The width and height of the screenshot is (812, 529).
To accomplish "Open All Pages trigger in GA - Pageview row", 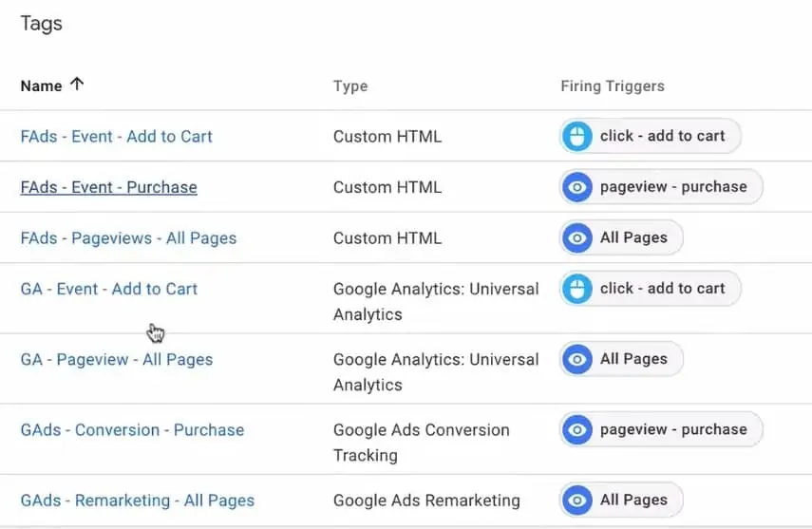I will [x=621, y=359].
